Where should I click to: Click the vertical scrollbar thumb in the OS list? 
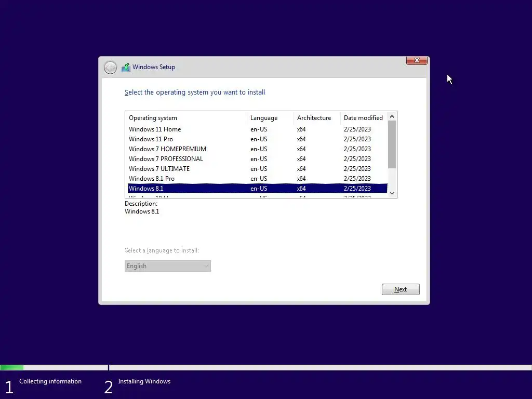[x=392, y=144]
